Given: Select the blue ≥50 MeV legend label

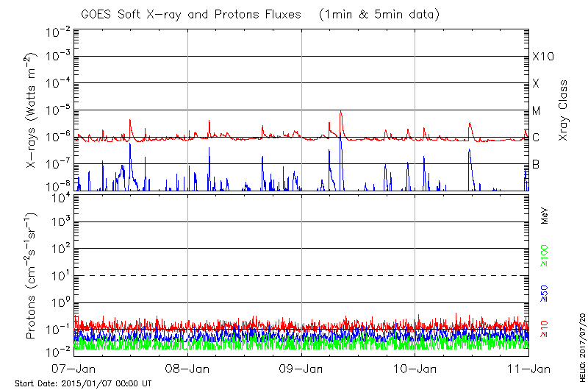Looking at the screenshot, I should (545, 293).
